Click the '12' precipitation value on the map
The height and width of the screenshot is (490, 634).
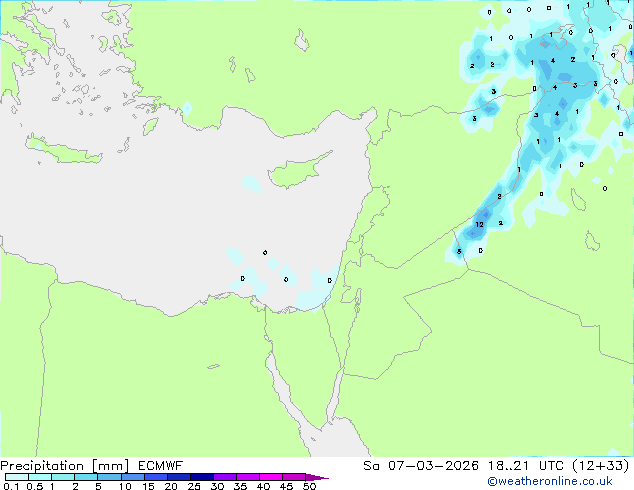(x=480, y=224)
